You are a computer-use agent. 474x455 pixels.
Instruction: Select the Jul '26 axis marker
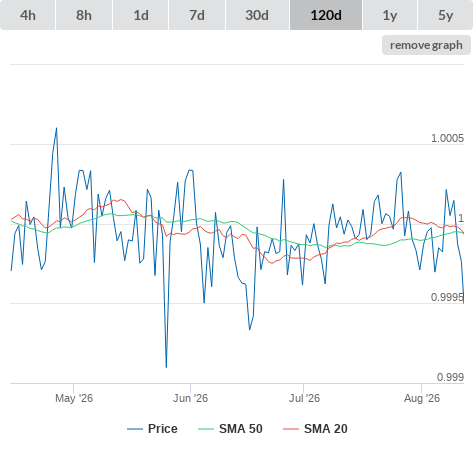tap(304, 398)
